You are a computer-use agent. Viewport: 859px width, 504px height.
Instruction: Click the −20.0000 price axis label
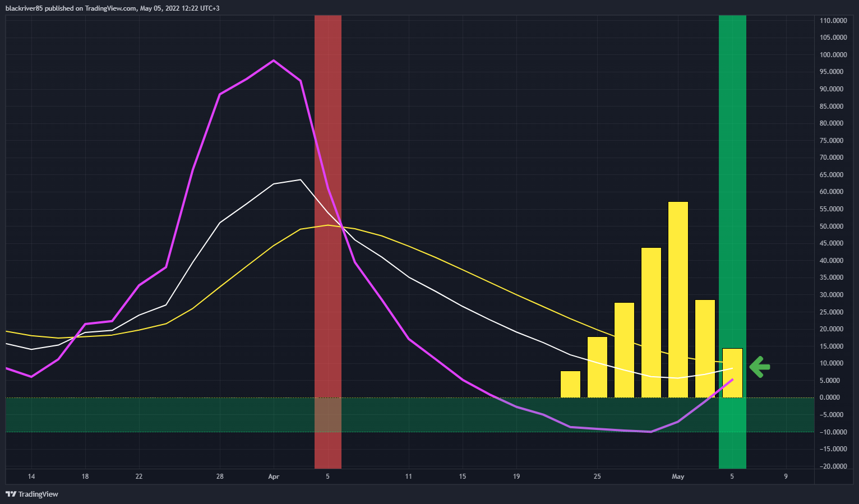tap(833, 466)
